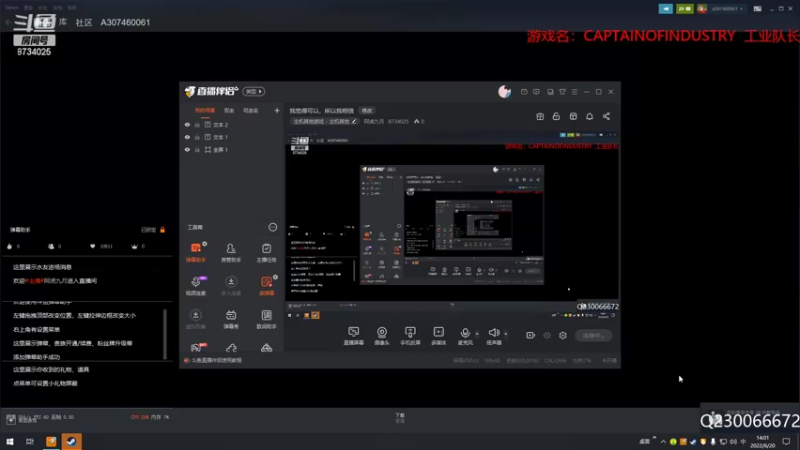Click the 修改 button next to the title

pyautogui.click(x=367, y=111)
